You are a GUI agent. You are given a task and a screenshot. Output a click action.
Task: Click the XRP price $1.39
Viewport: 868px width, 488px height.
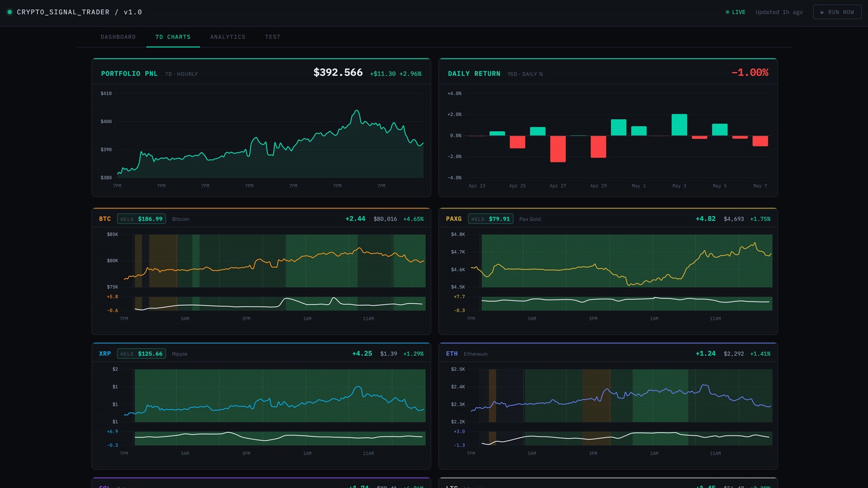pos(388,354)
